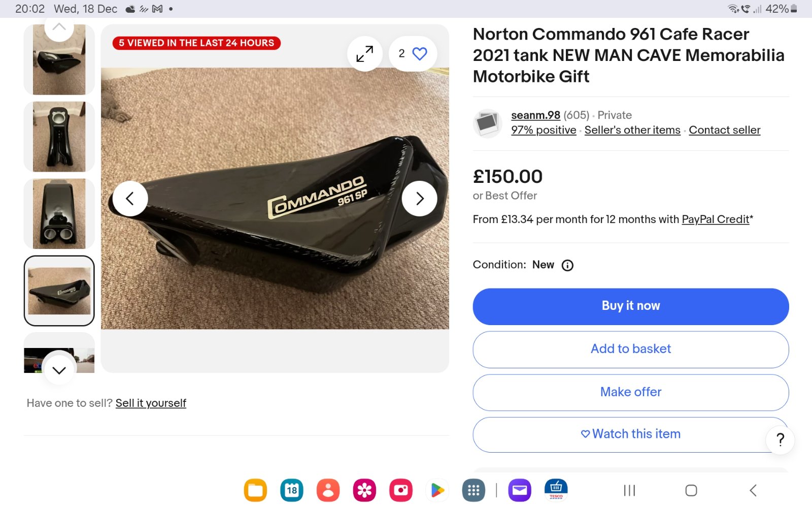The width and height of the screenshot is (812, 508).
Task: Open the condition info icon next to New
Action: tap(567, 265)
